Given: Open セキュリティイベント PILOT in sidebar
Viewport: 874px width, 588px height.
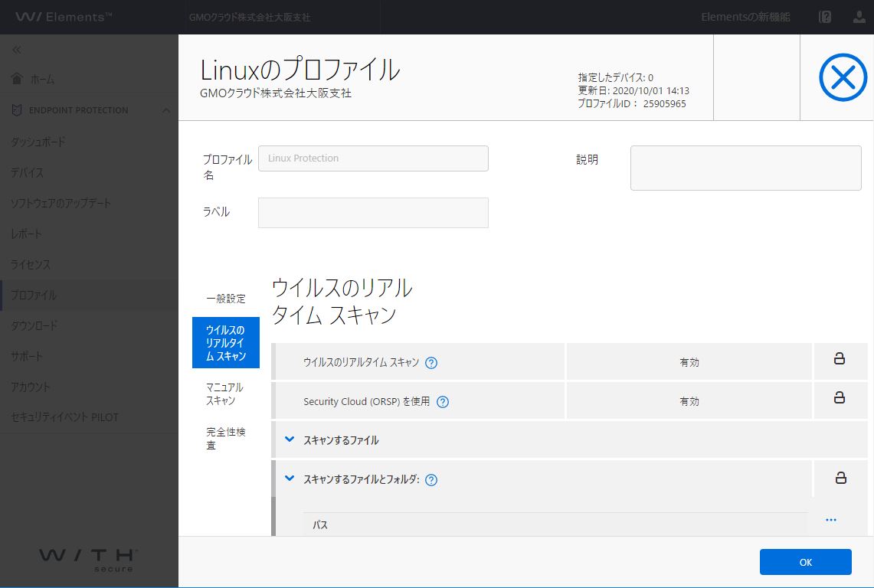Looking at the screenshot, I should [64, 417].
